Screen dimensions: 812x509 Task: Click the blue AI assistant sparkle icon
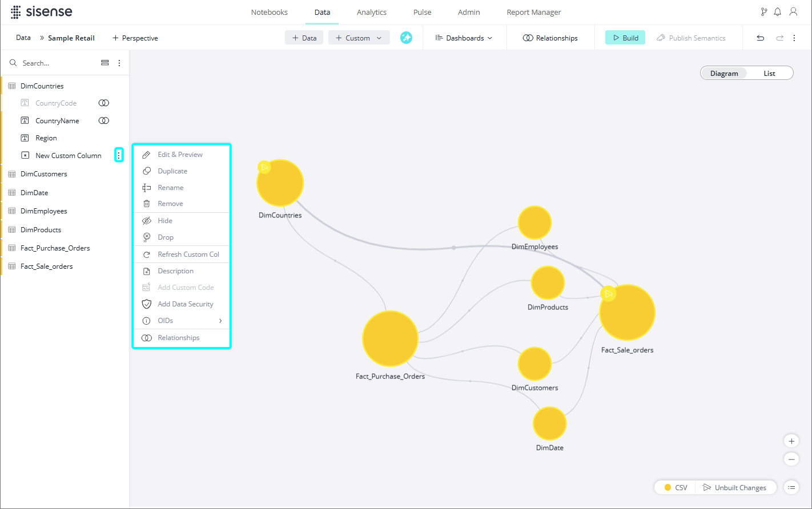click(406, 38)
